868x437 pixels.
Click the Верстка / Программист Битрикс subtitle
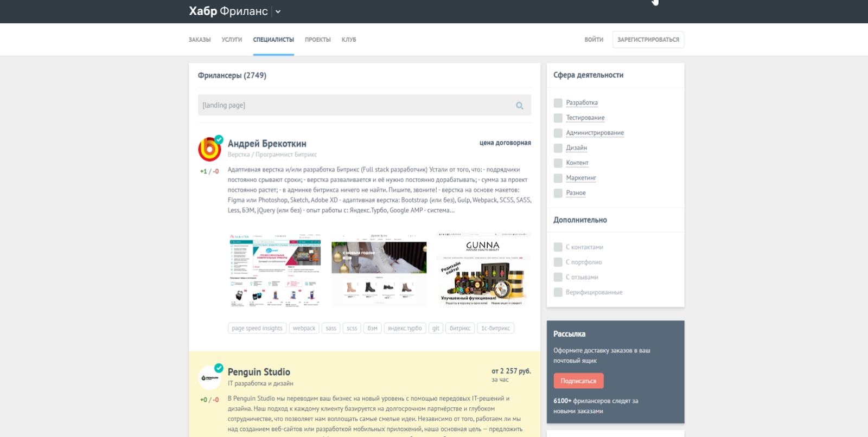pyautogui.click(x=272, y=155)
